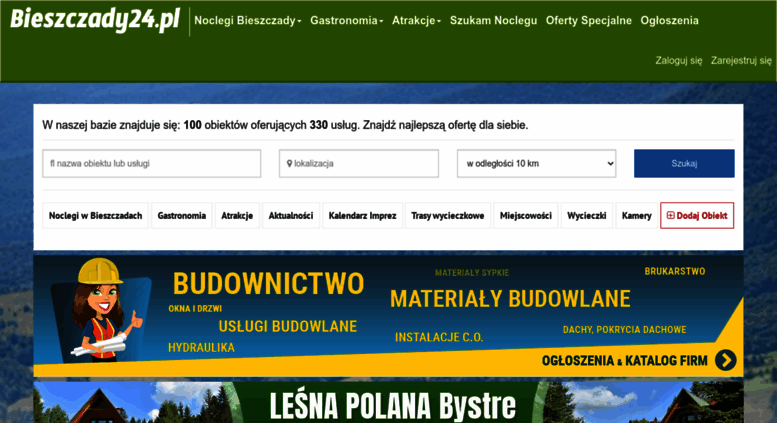This screenshot has width=777, height=423.
Task: Click the red Dodaj Obiekt button
Action: click(697, 215)
